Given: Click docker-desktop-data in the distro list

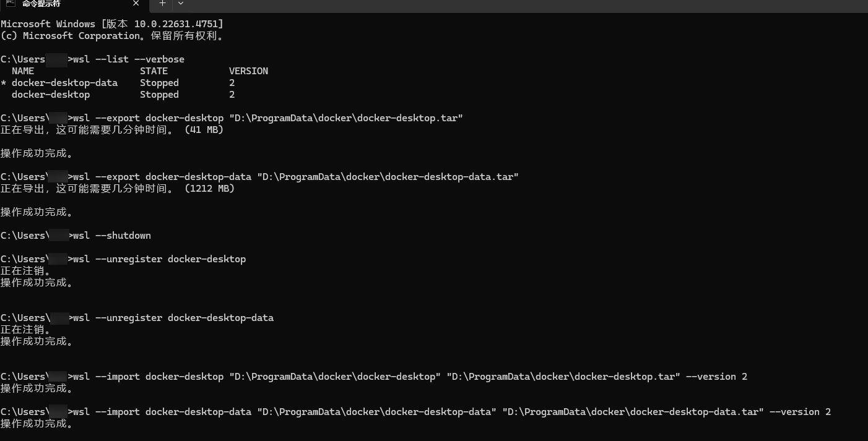Looking at the screenshot, I should (64, 83).
